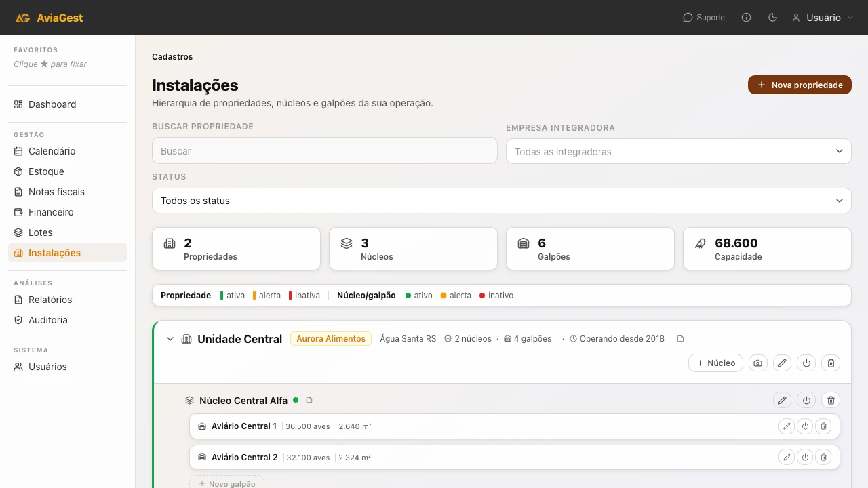The width and height of the screenshot is (868, 488).
Task: Edit Núcleo Central Alfa
Action: coord(782,400)
